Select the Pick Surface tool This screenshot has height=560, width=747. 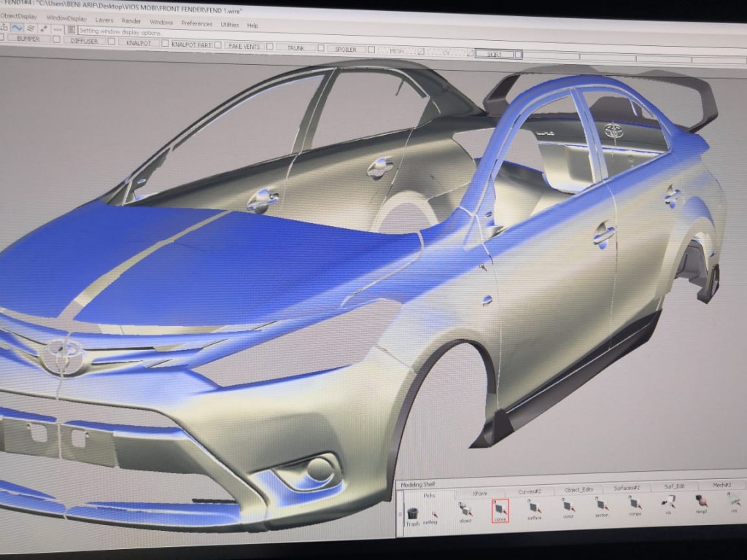coord(534,509)
